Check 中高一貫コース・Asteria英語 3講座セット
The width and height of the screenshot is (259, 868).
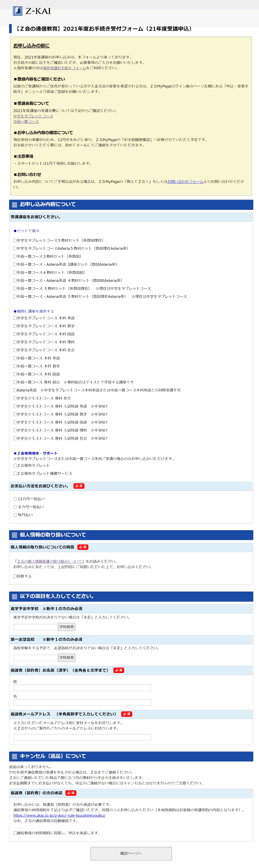pyautogui.click(x=15, y=265)
